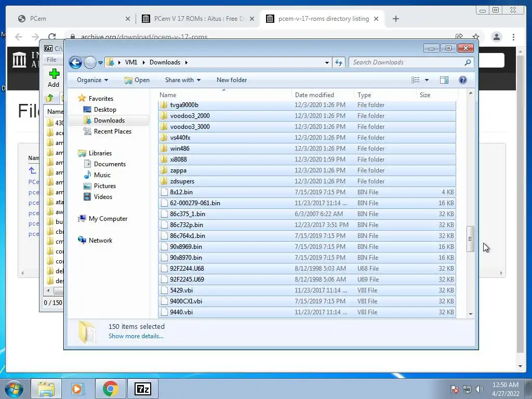This screenshot has width=532, height=399.
Task: Open Recent Places
Action: tap(112, 131)
